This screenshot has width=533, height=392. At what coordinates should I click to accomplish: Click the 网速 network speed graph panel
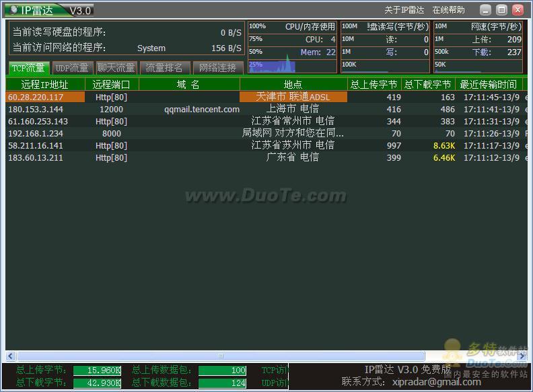click(x=478, y=47)
